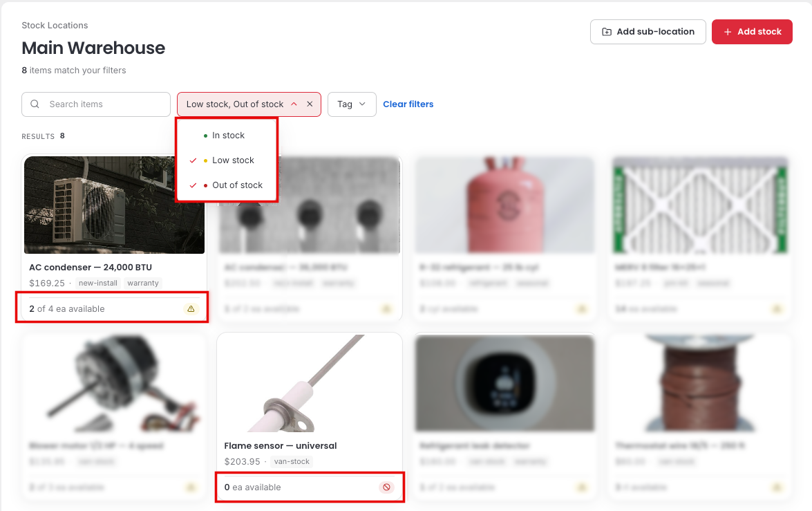Screen dimensions: 812x511
Task: Open the Tag filter dropdown
Action: pos(352,104)
